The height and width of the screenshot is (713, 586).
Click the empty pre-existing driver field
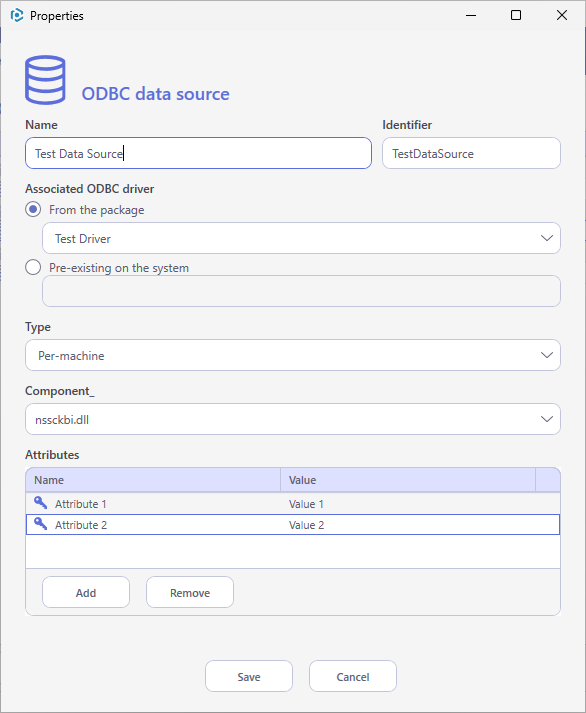point(301,291)
